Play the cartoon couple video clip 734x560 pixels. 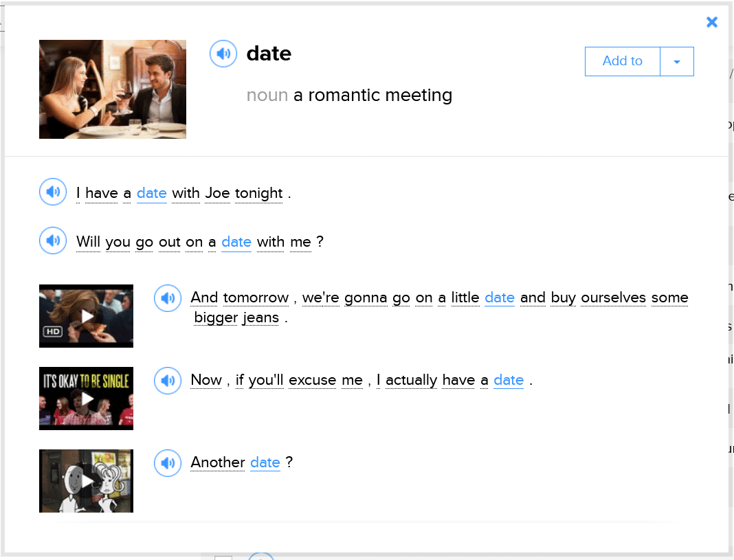point(87,481)
